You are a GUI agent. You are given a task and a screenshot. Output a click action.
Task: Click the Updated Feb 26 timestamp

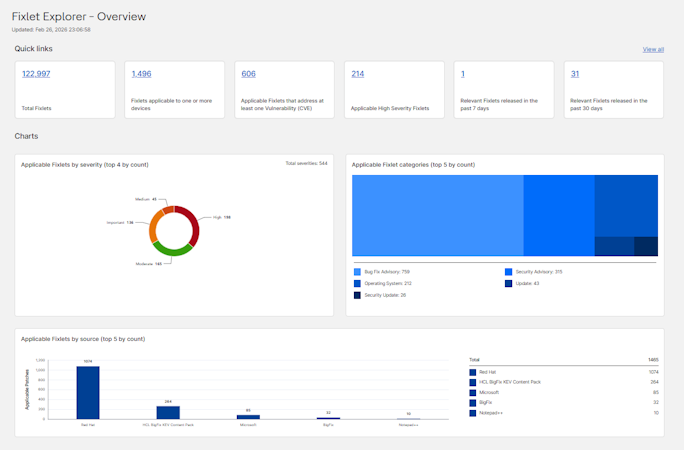51,30
